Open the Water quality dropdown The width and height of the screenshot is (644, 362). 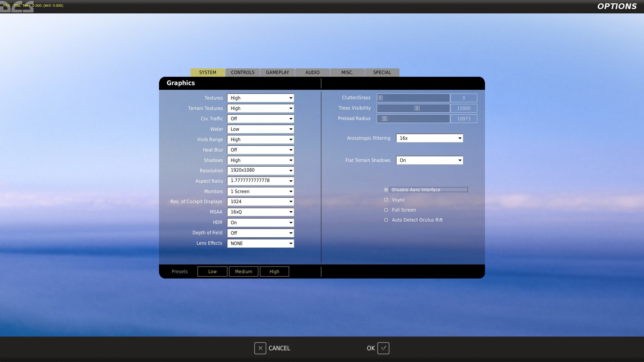point(260,129)
